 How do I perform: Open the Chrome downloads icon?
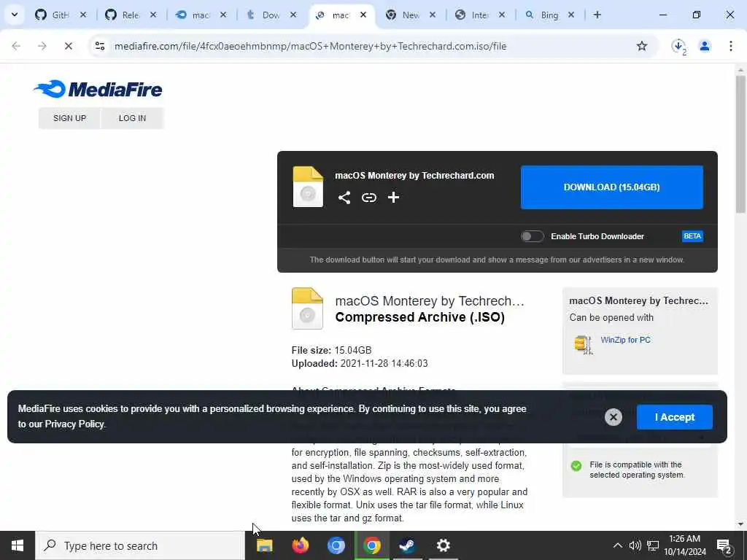pyautogui.click(x=678, y=46)
